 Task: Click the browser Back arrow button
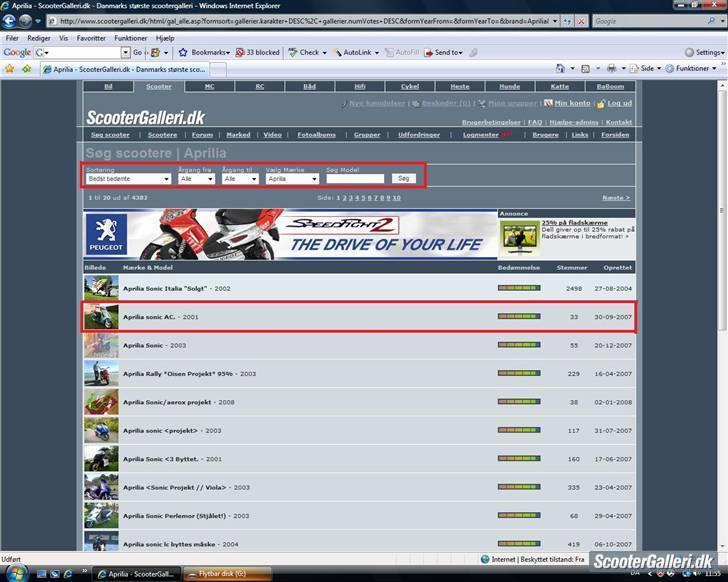coord(10,20)
